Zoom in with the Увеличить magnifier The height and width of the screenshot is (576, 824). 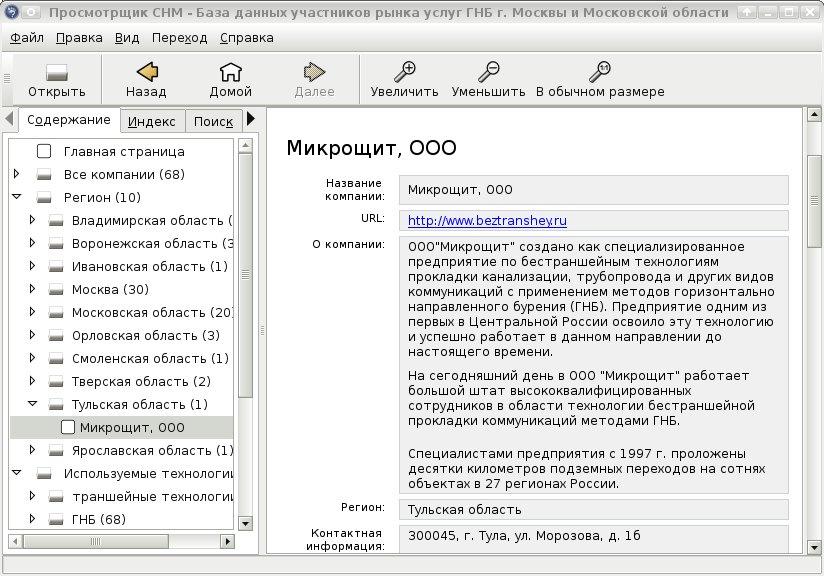tap(404, 72)
